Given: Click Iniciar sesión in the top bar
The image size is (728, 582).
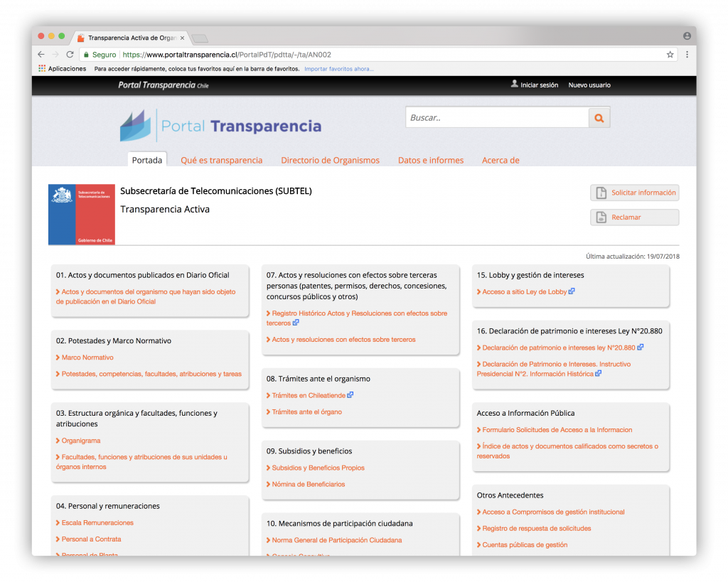Looking at the screenshot, I should coord(539,85).
